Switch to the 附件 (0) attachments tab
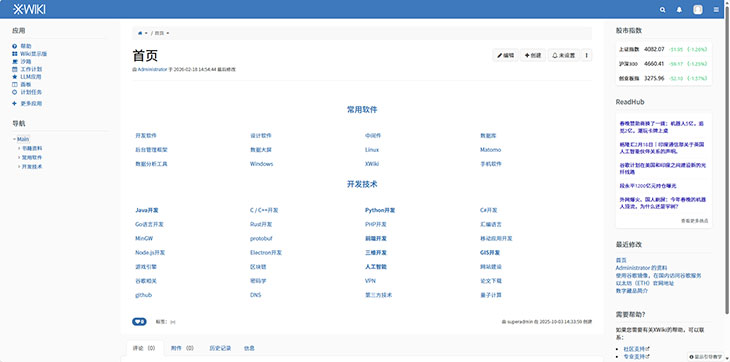The height and width of the screenshot is (362, 730). [x=182, y=348]
